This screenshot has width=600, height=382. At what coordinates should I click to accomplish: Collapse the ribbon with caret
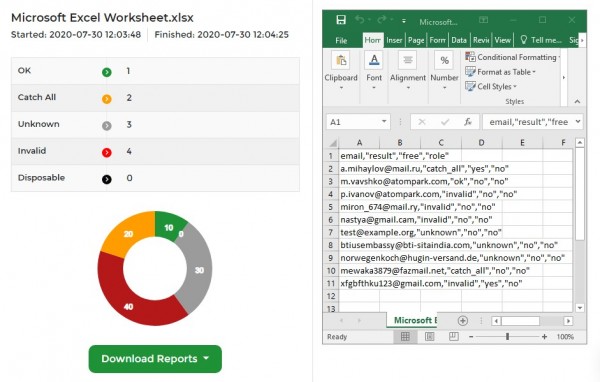pos(577,101)
